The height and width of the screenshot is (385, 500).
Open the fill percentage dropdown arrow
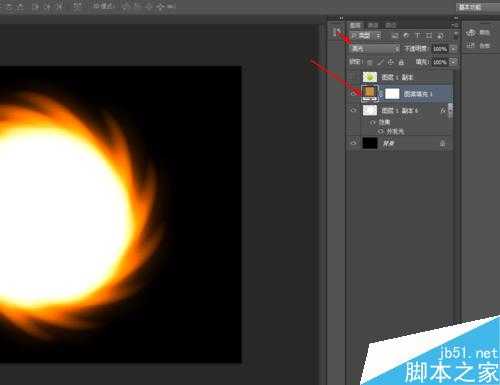click(453, 62)
